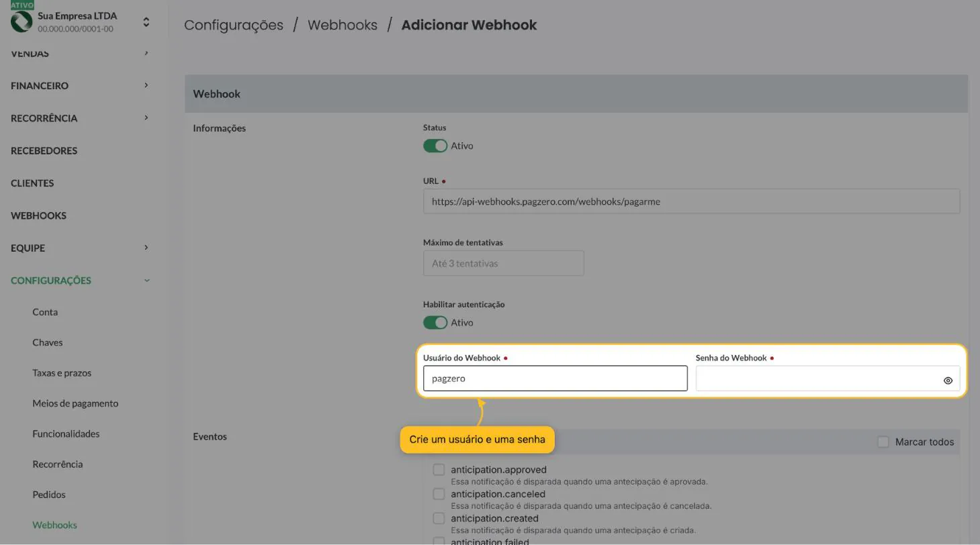Click the Configurações breadcrumb
Screen dimensions: 980x545
tap(234, 25)
